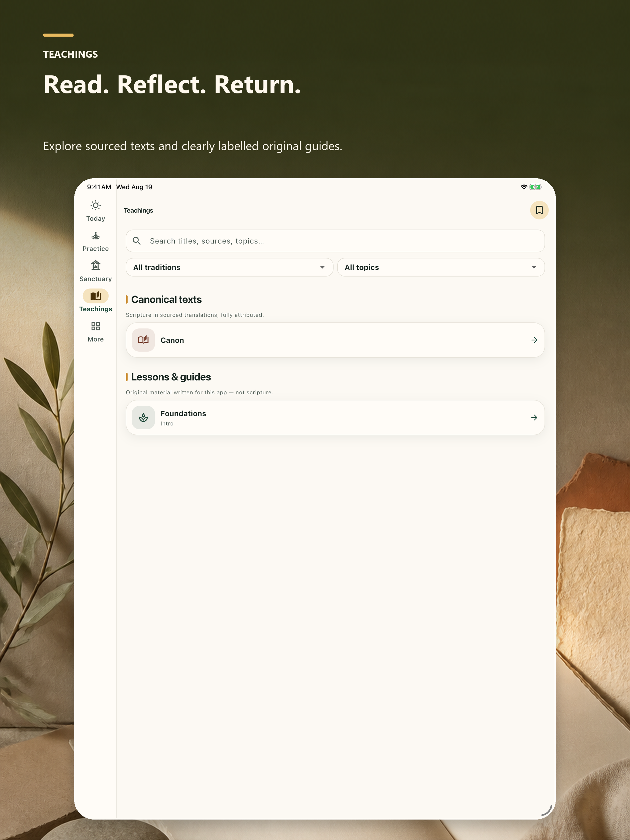
Task: Click the arrow on the Canon row
Action: tap(534, 340)
